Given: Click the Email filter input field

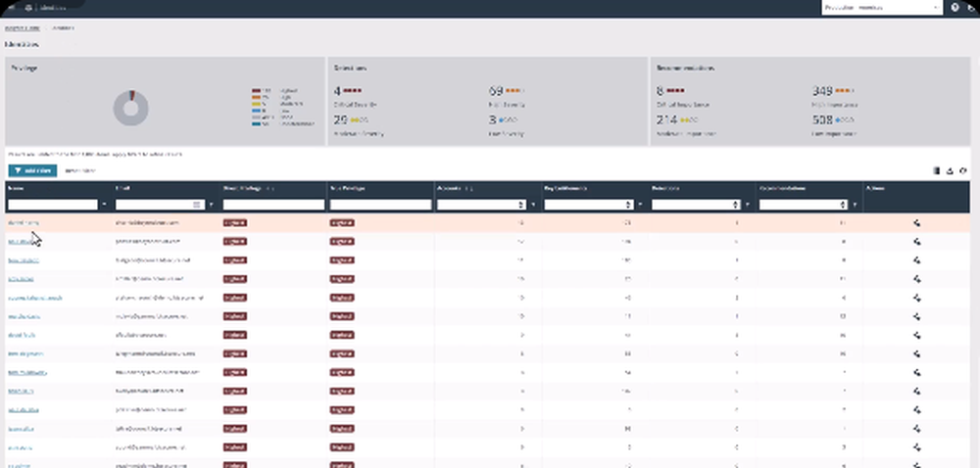Looking at the screenshot, I should tap(160, 205).
